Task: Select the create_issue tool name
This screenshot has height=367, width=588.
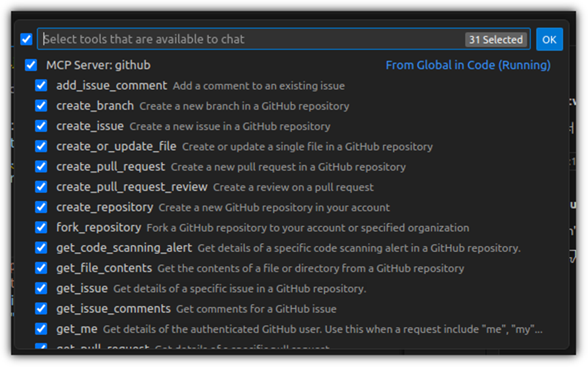Action: [90, 126]
